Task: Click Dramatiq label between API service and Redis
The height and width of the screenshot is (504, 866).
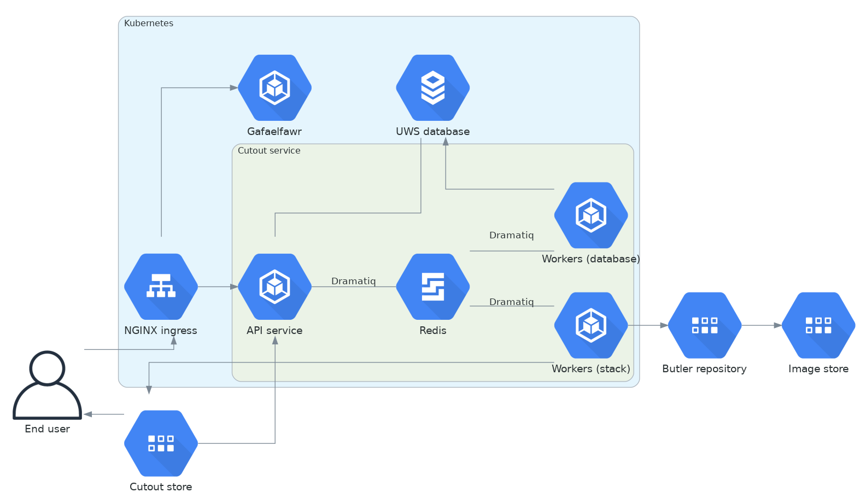Action: click(354, 281)
